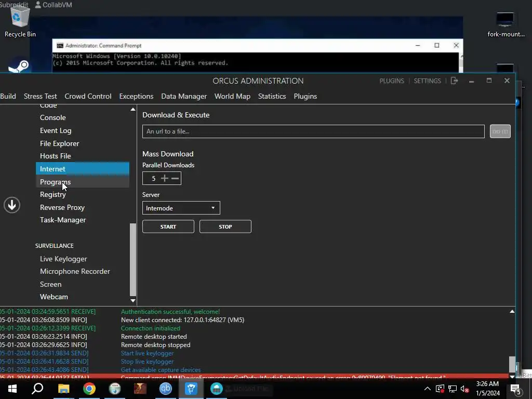Select Screen in the sidebar

83,284
